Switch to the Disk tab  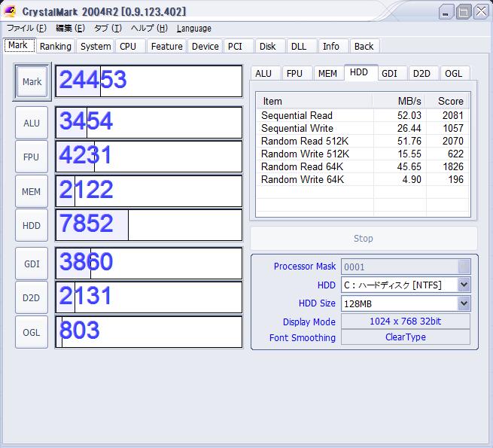tap(270, 46)
